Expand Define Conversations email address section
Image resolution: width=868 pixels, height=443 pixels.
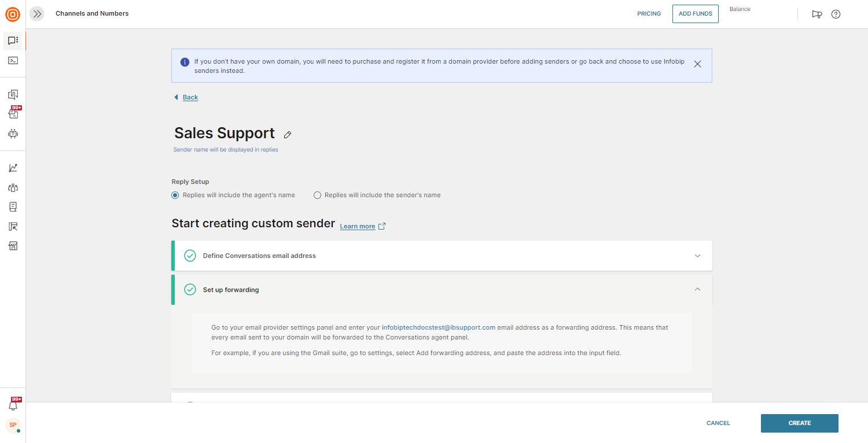pos(697,256)
